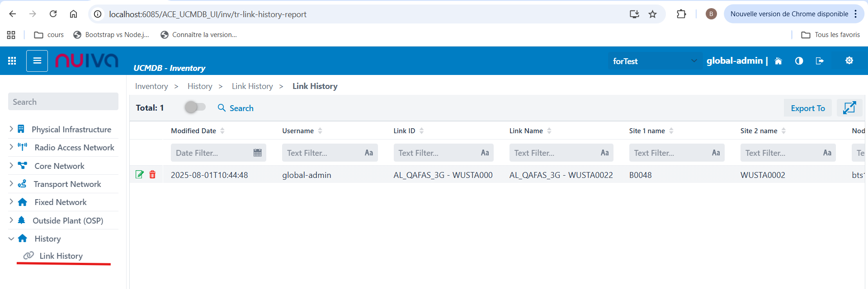Click the hamburger menu button
868x289 pixels.
point(37,61)
